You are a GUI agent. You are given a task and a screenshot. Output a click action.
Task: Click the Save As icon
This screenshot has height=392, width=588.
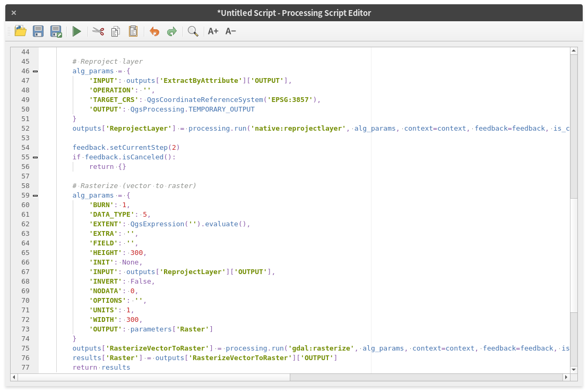56,31
